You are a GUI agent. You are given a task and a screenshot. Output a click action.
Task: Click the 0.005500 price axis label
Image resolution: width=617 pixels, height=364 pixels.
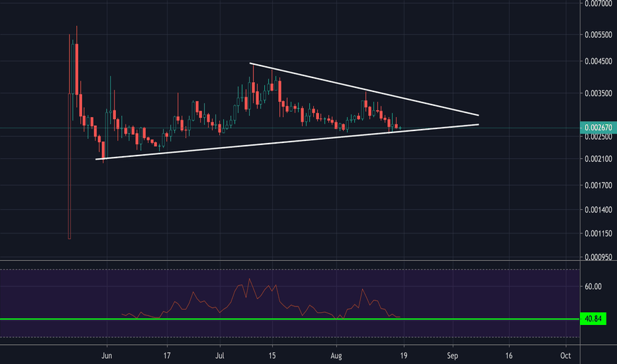(598, 34)
